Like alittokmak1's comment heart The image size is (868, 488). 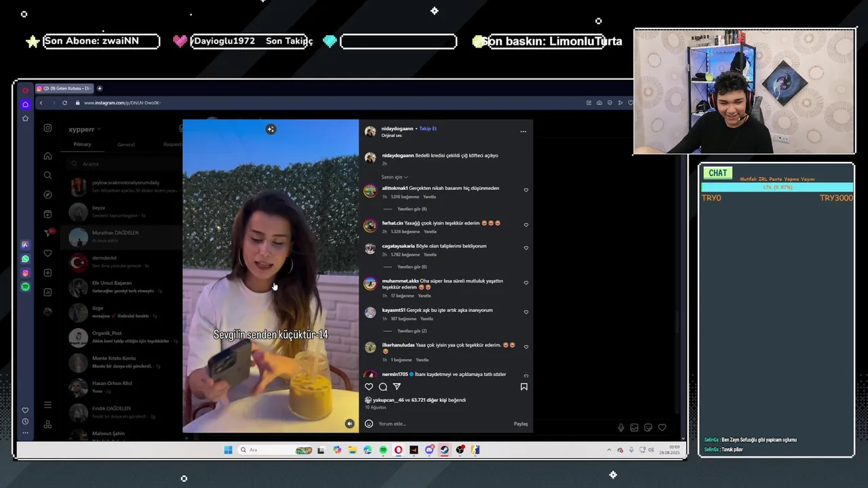tap(526, 190)
